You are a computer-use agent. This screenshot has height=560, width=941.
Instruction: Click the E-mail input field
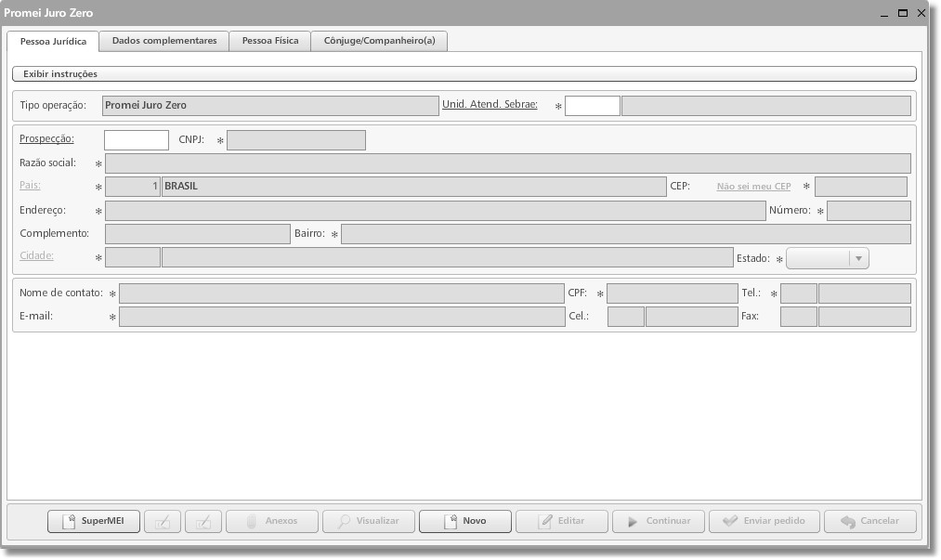tap(342, 317)
